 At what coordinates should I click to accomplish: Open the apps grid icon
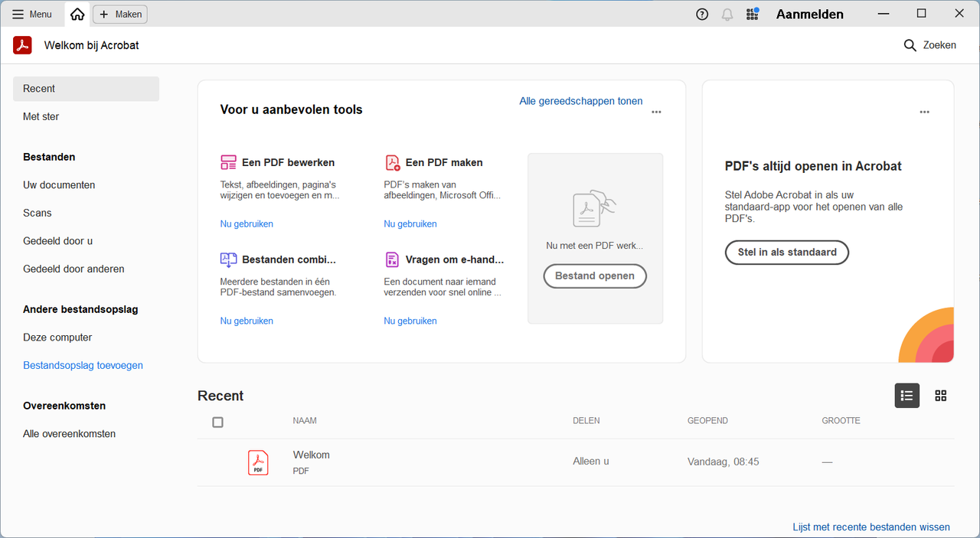pyautogui.click(x=752, y=14)
